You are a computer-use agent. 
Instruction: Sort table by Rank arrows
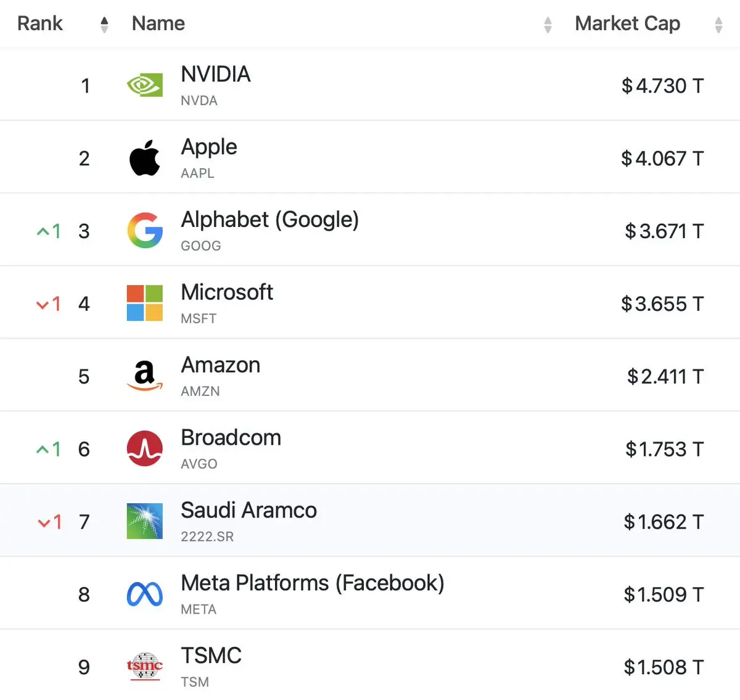(104, 25)
